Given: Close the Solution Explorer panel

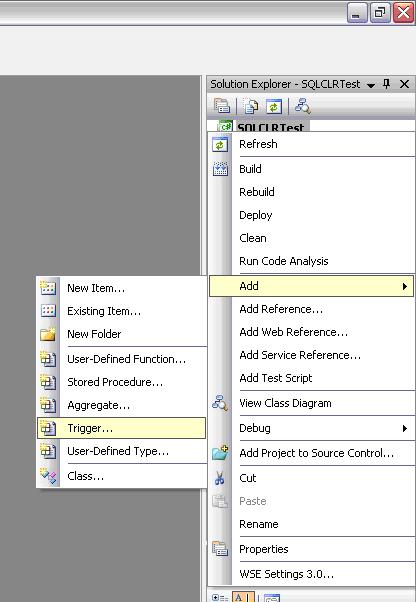Looking at the screenshot, I should (x=404, y=84).
